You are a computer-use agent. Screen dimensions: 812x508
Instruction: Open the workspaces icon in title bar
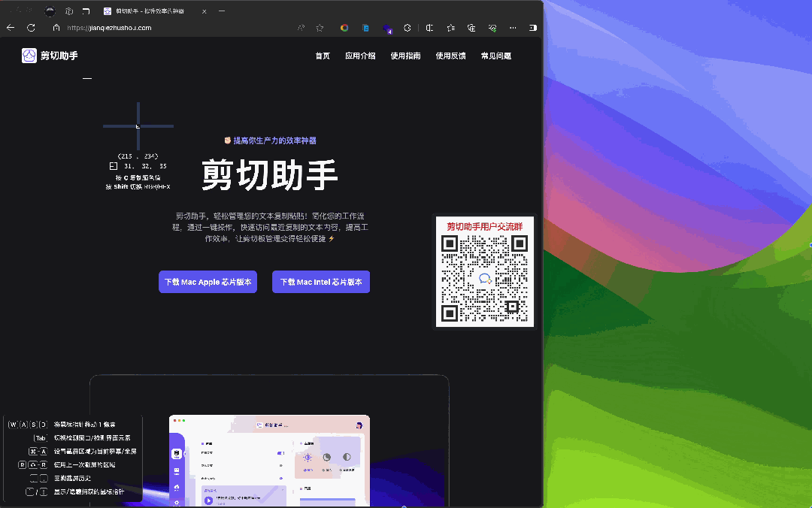[69, 11]
